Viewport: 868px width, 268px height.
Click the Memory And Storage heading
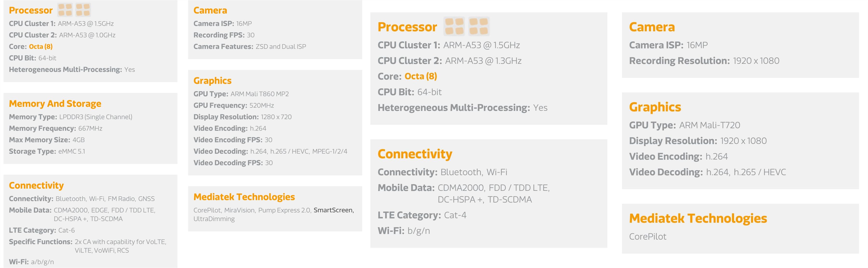pyautogui.click(x=55, y=103)
